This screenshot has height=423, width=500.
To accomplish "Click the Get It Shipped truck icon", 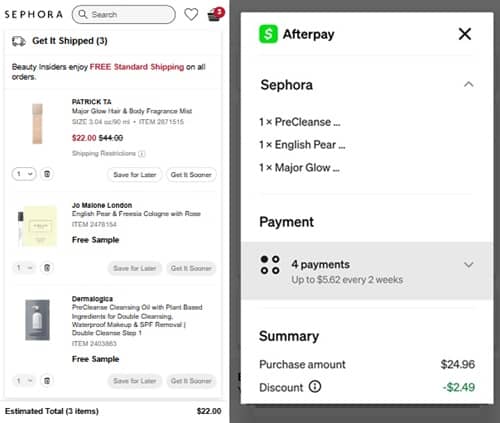I will tap(19, 41).
